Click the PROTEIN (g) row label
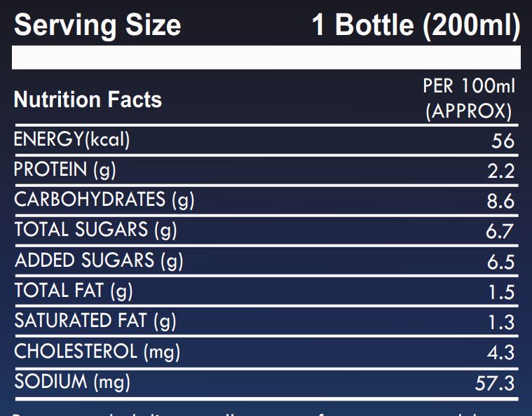532x416 pixels. (x=65, y=169)
